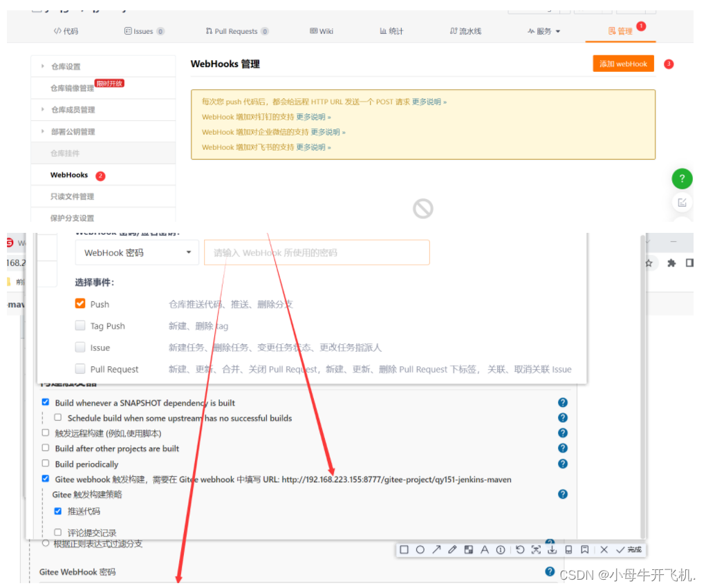Switch to the 流水线 tab
This screenshot has width=706, height=588.
click(465, 32)
